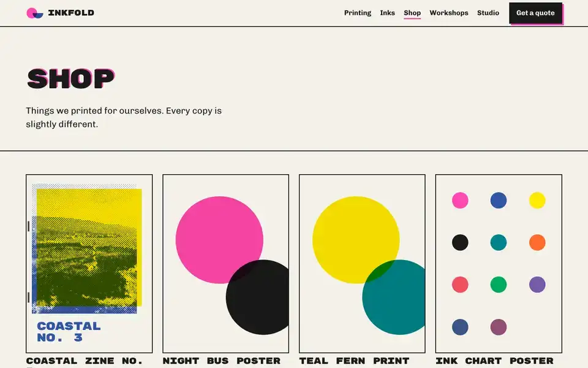Open the ink chart dots poster image

pos(499,264)
